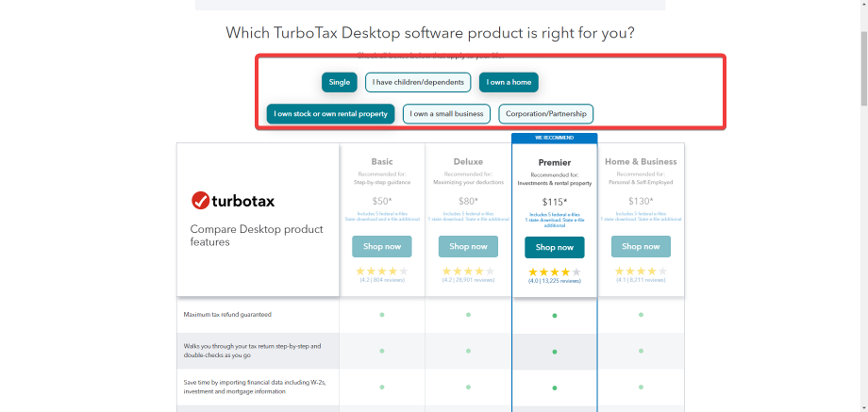The image size is (868, 412).
Task: Click Shop now under Home & Business
Action: pyautogui.click(x=641, y=247)
